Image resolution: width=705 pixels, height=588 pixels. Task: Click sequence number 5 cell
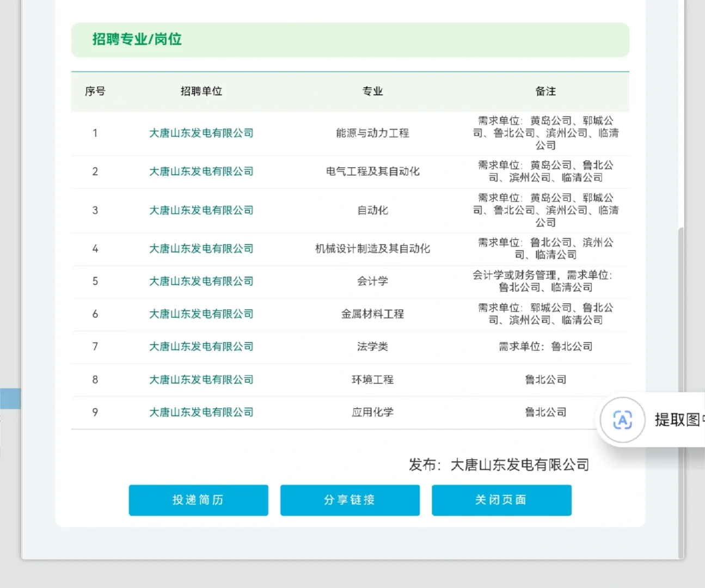click(x=95, y=281)
